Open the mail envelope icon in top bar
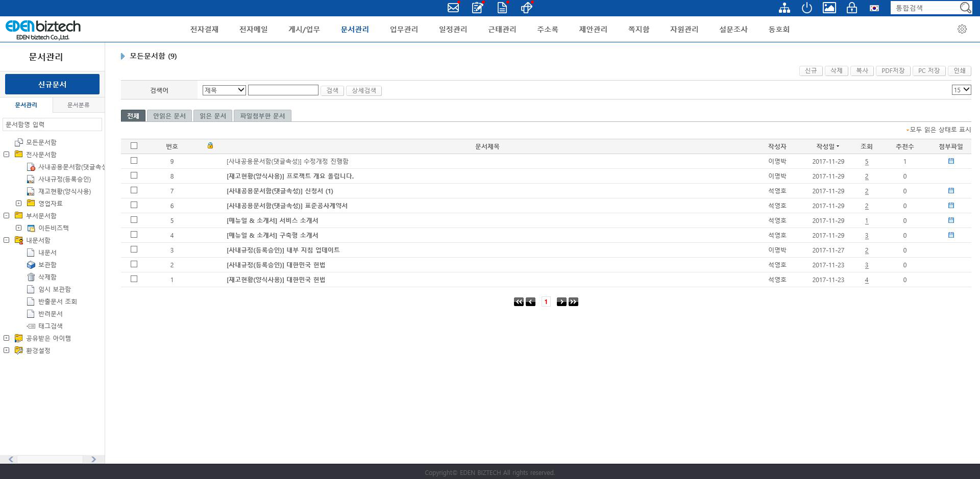The height and width of the screenshot is (479, 980). [453, 8]
